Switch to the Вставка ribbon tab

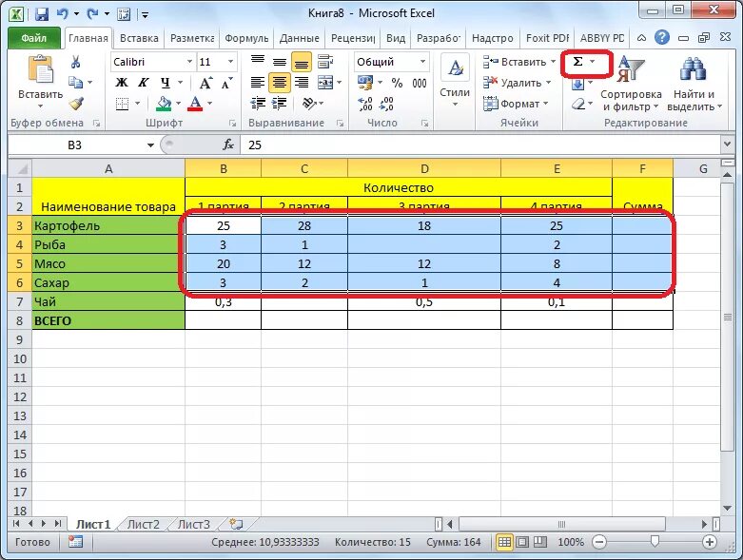click(139, 38)
